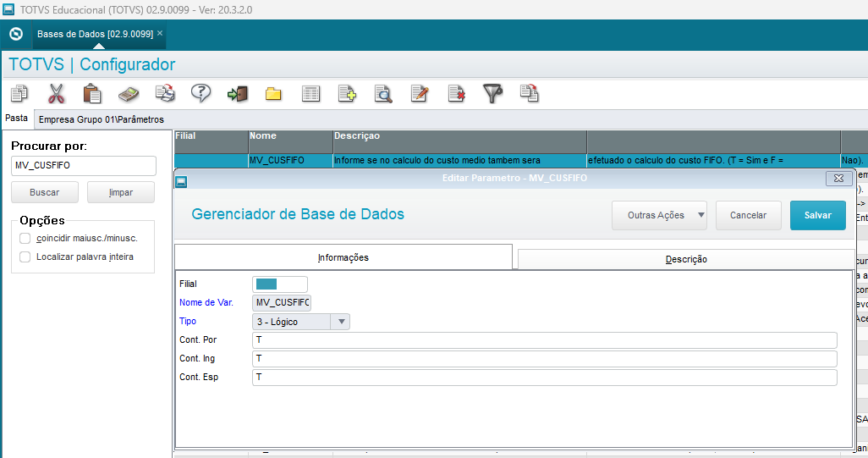Click the Filial column header

coord(211,141)
